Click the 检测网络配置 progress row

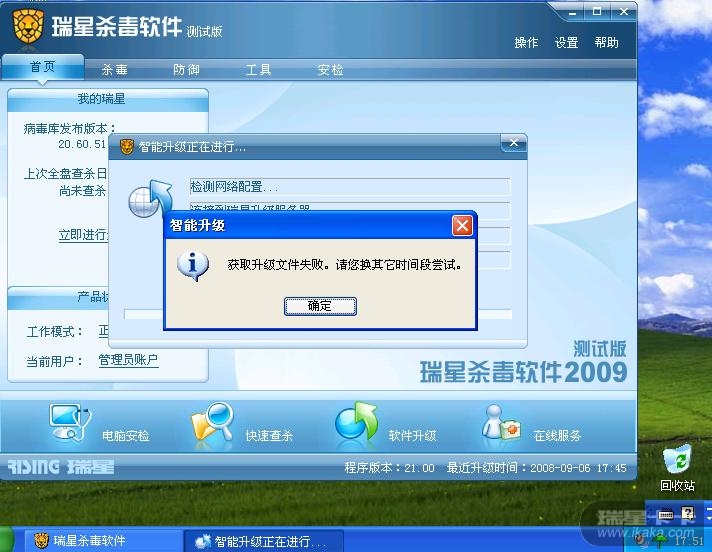350,187
